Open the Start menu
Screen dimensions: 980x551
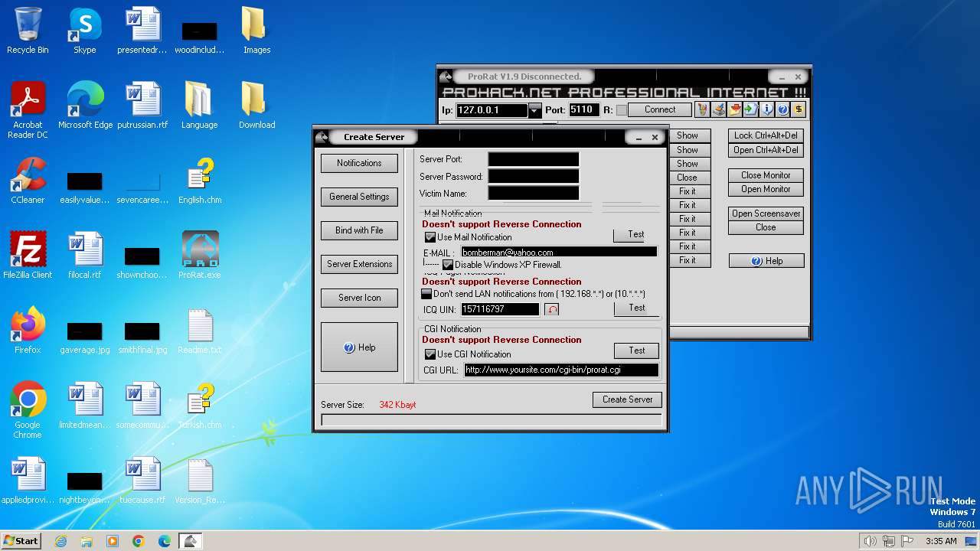coord(21,541)
